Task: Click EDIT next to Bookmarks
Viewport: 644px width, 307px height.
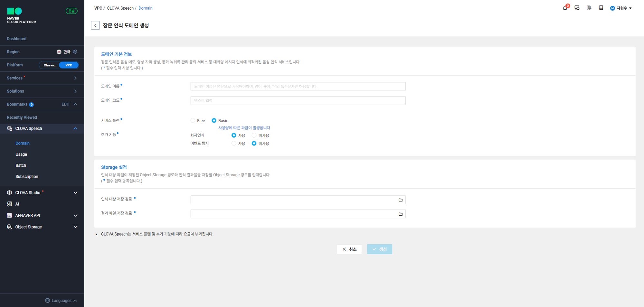Action: (x=66, y=105)
